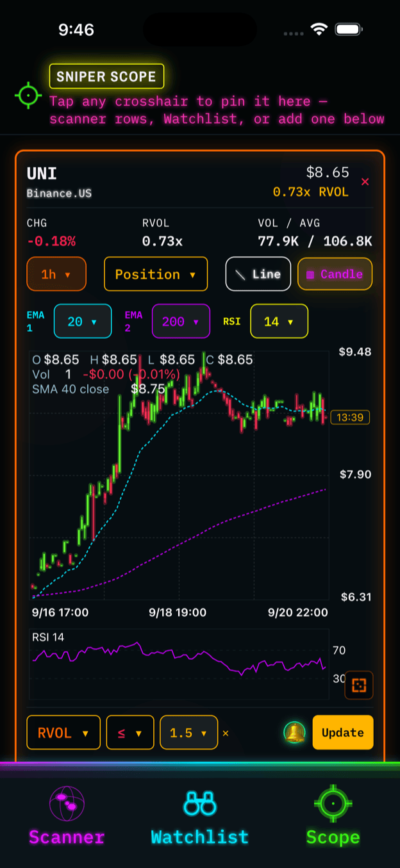Tap the Wi-Fi status icon

click(319, 29)
